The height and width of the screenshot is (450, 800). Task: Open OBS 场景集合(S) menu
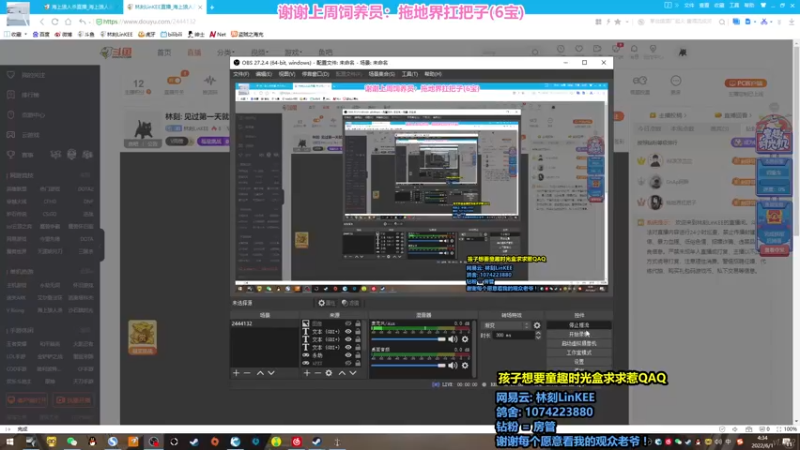point(382,74)
